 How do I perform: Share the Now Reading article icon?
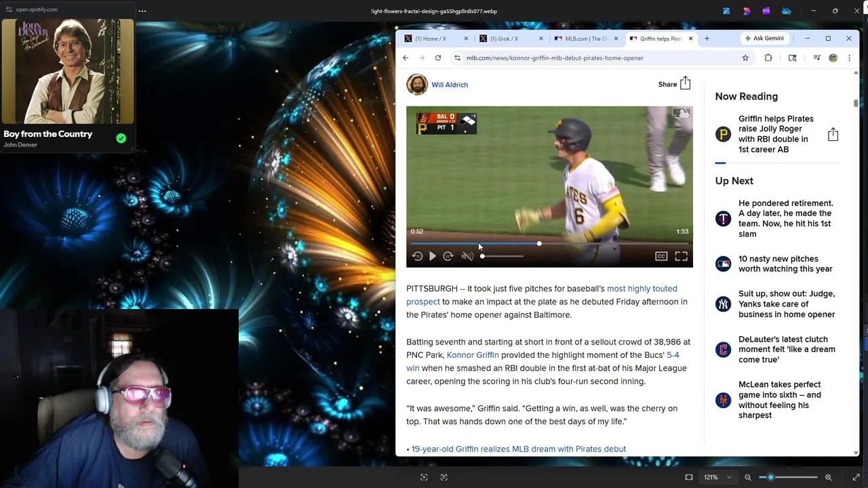click(833, 134)
